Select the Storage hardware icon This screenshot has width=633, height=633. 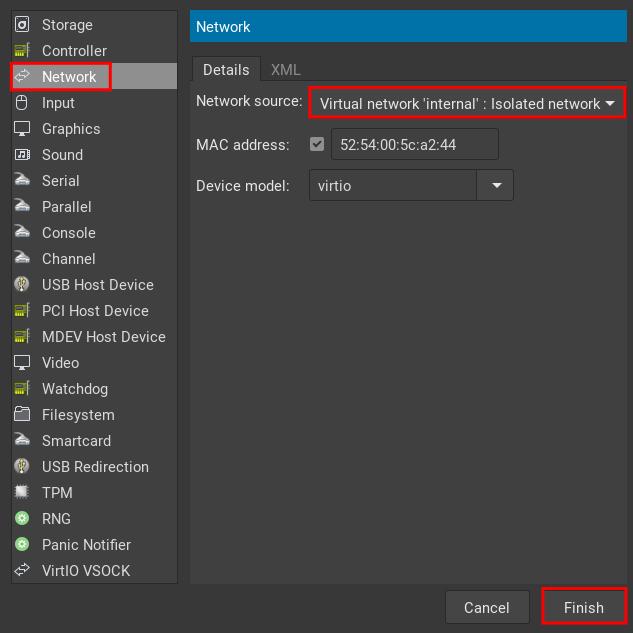click(x=22, y=25)
